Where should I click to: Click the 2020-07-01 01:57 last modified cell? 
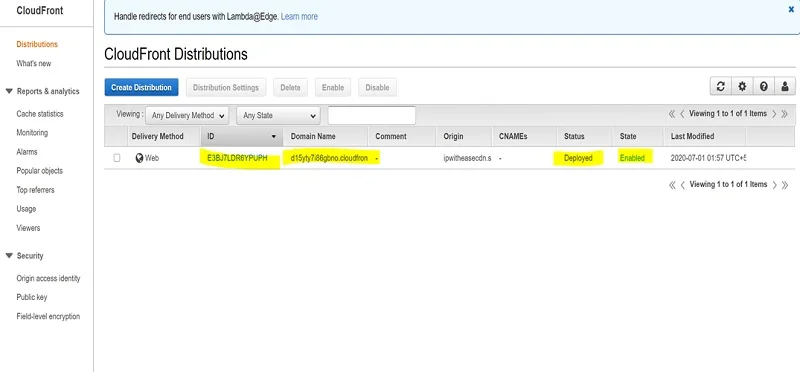708,158
